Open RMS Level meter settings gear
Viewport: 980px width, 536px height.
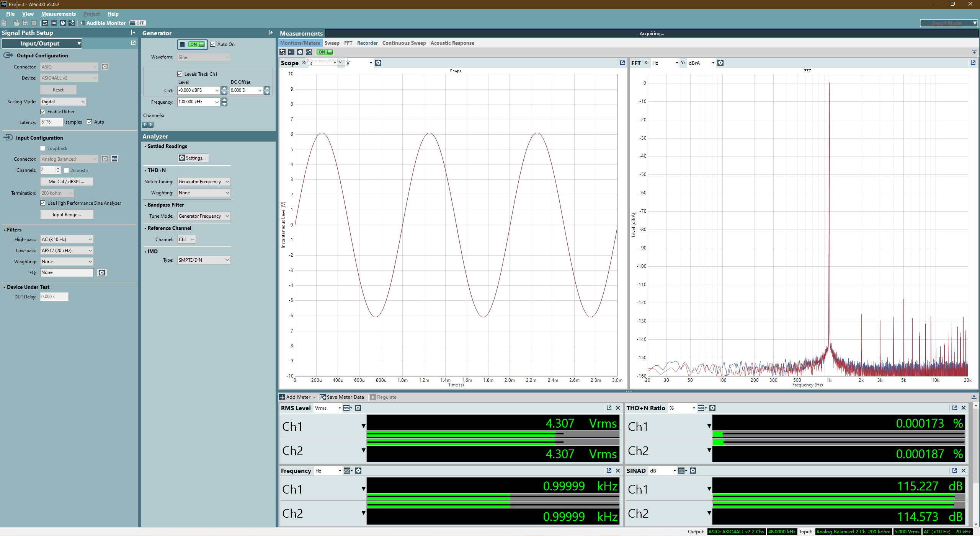(x=358, y=408)
